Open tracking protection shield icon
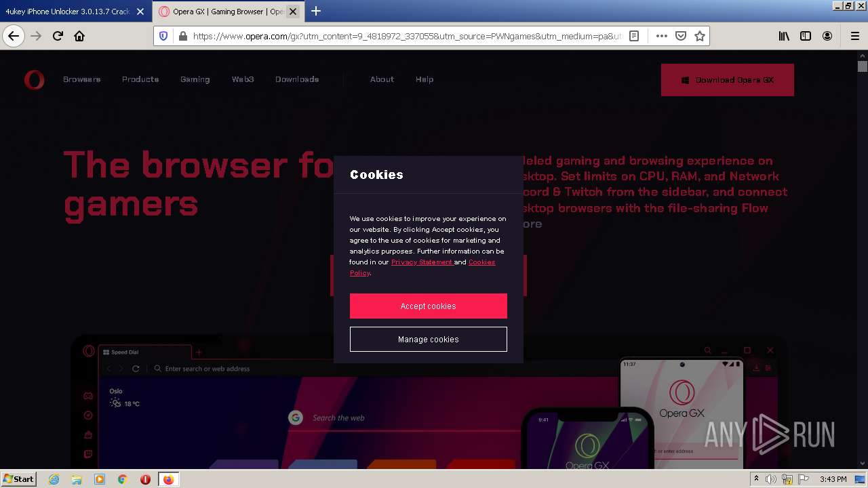The width and height of the screenshot is (868, 488). [163, 36]
